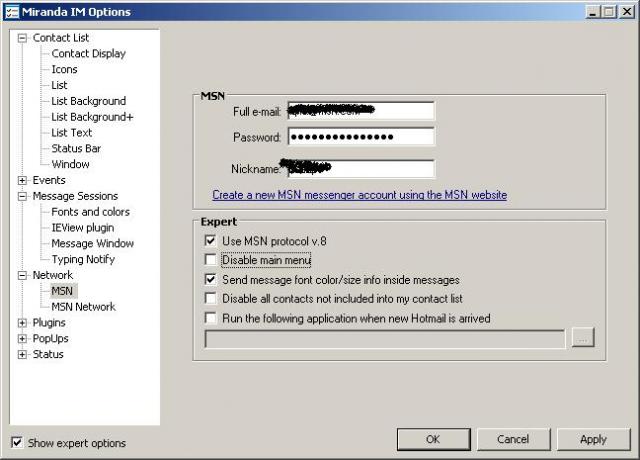Select the Status tree item
This screenshot has height=460, width=640.
48,354
